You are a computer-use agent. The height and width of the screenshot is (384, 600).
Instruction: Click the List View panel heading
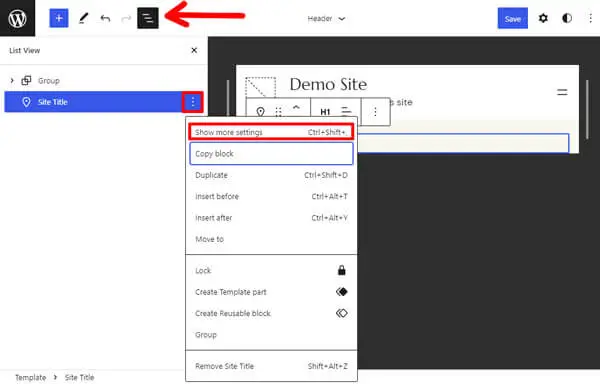24,50
